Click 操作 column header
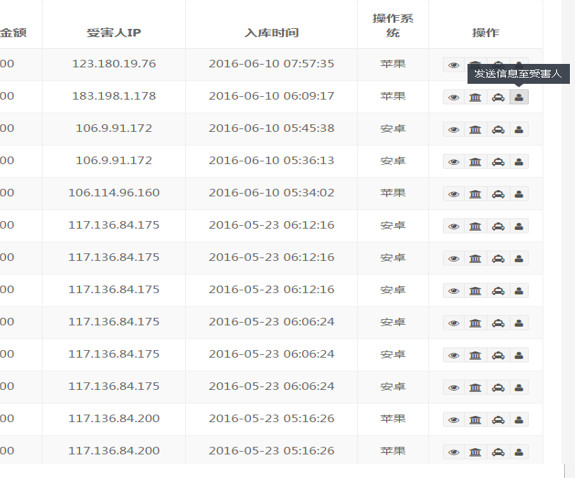Screen dimensions: 575x478 pos(486,33)
